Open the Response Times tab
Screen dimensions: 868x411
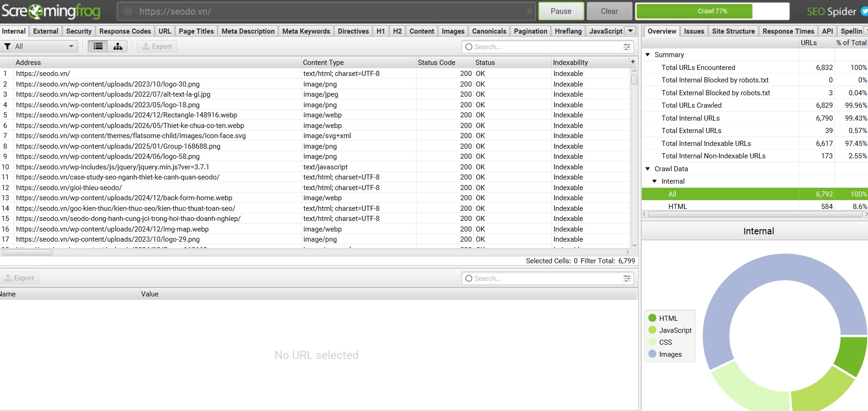(788, 31)
